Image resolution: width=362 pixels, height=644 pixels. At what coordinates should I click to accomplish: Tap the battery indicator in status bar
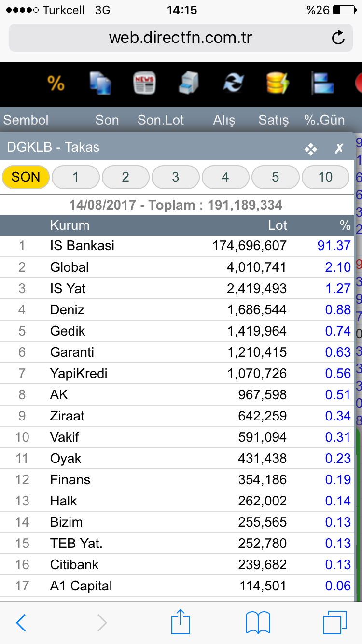(x=344, y=10)
